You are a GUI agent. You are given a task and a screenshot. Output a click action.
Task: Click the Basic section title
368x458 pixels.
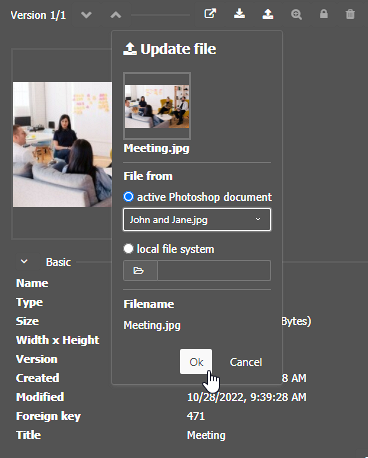pyautogui.click(x=58, y=262)
